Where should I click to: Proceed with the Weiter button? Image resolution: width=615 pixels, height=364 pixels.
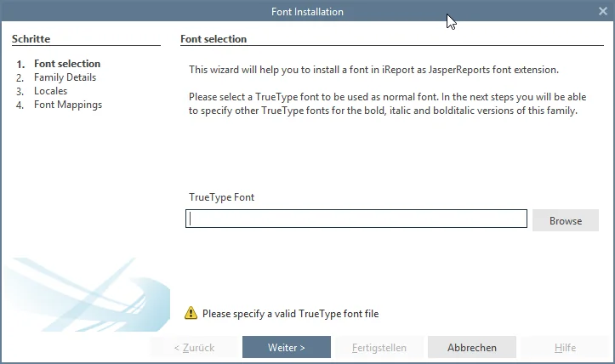[287, 347]
